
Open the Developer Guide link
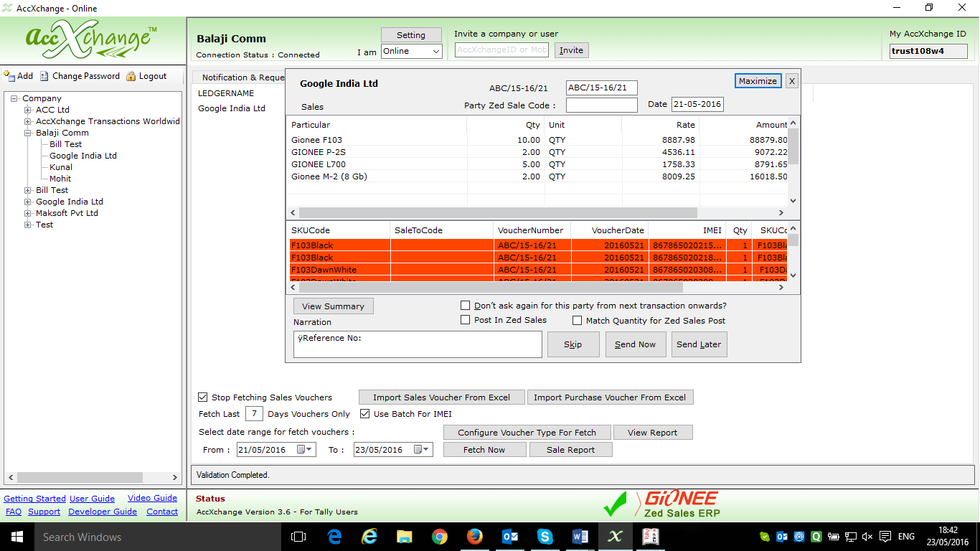[x=103, y=512]
